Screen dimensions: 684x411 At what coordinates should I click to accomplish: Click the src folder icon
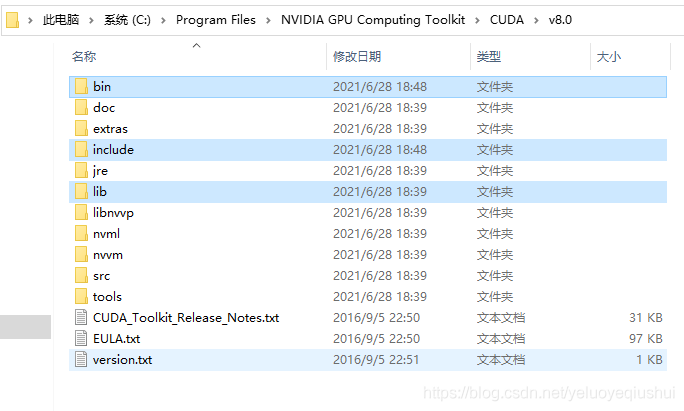pos(81,275)
